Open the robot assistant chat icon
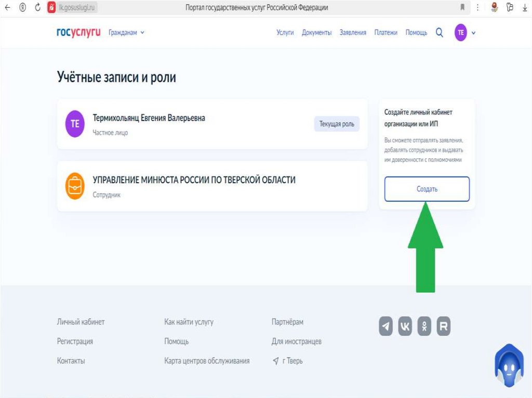Viewport: 532px width, 398px height. (509, 365)
